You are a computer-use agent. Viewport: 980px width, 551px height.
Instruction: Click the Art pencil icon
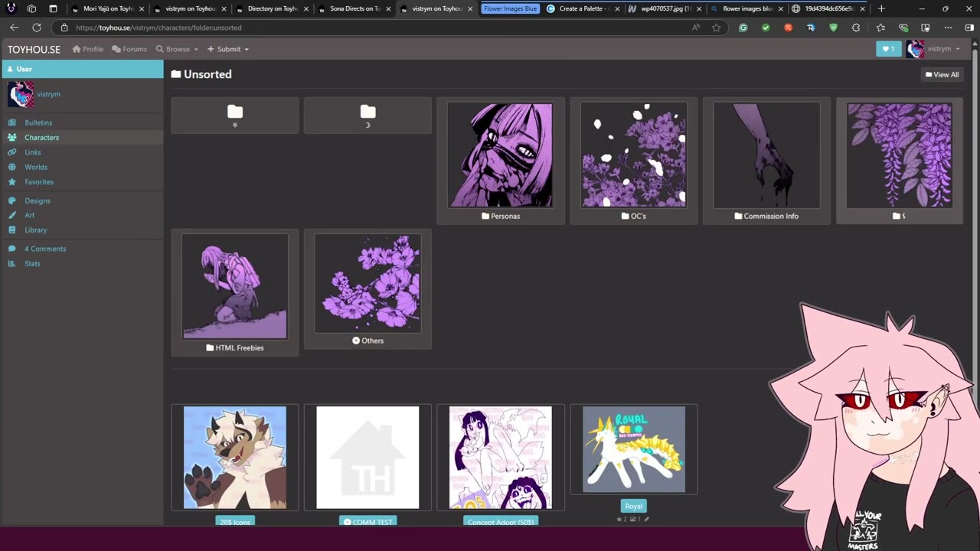(11, 215)
